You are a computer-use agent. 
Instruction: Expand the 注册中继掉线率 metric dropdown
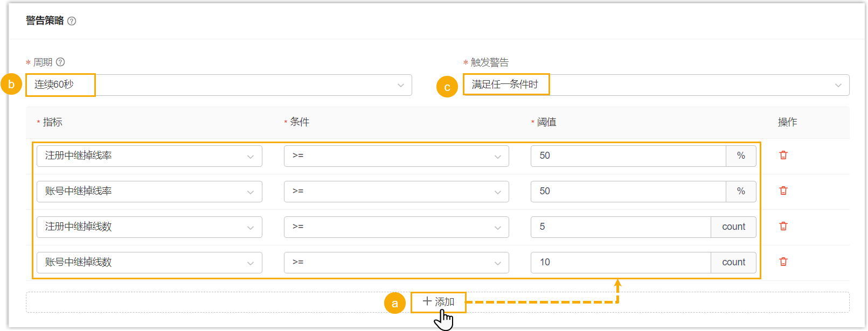click(x=149, y=156)
